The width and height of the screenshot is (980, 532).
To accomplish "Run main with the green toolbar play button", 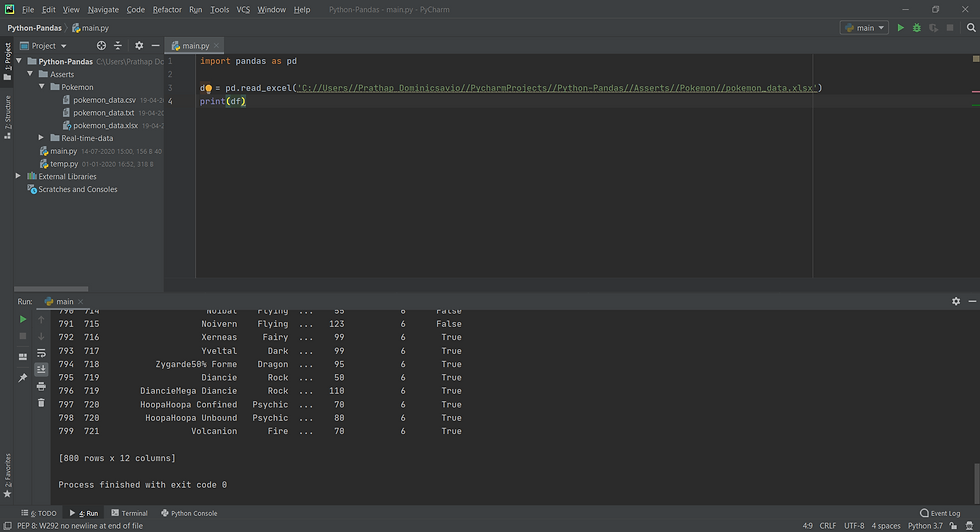I will click(901, 28).
